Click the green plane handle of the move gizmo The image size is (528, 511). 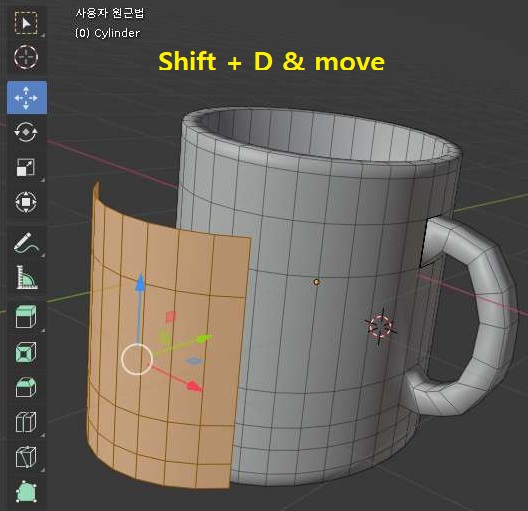(x=165, y=337)
